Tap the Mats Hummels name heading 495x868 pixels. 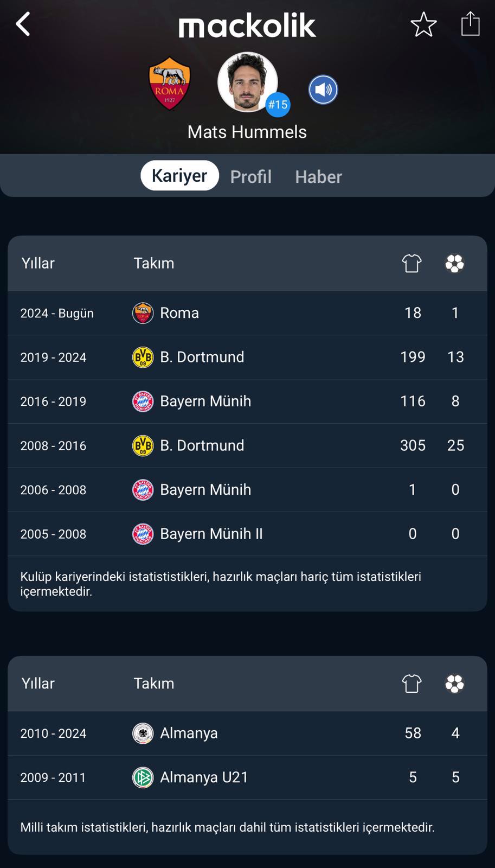(247, 132)
